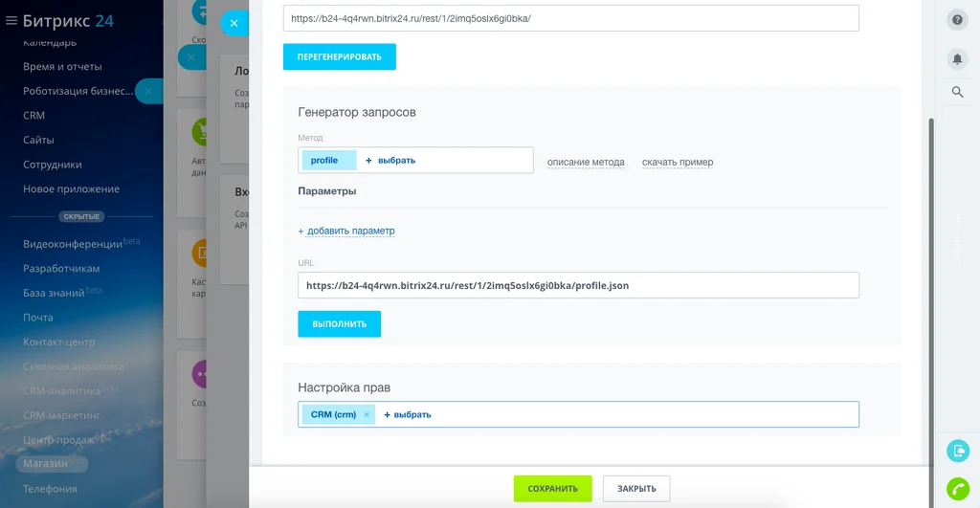Open Роботизация бизнес... menu item
The image size is (980, 508).
tap(78, 91)
